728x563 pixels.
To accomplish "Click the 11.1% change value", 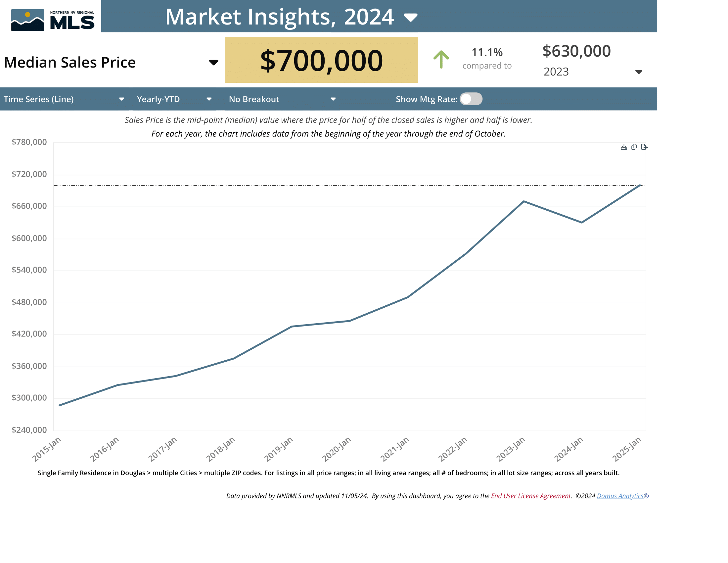I will click(x=487, y=52).
